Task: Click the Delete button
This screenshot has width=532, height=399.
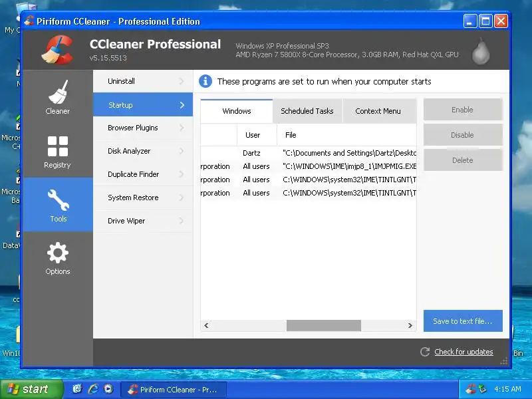Action: click(463, 160)
